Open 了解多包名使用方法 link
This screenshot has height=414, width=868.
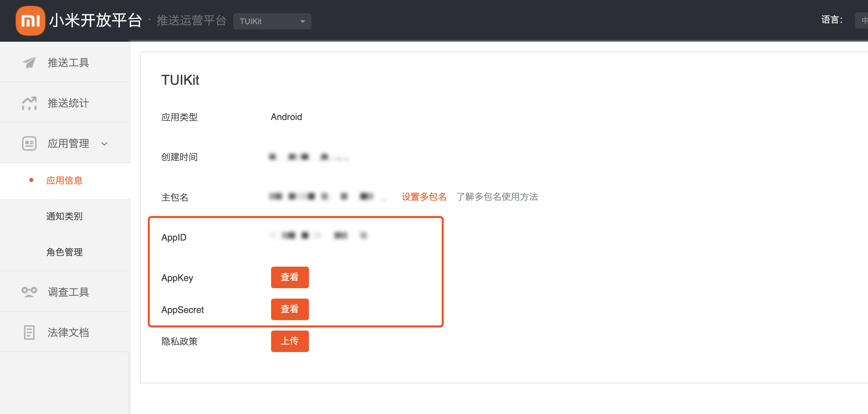[x=497, y=197]
